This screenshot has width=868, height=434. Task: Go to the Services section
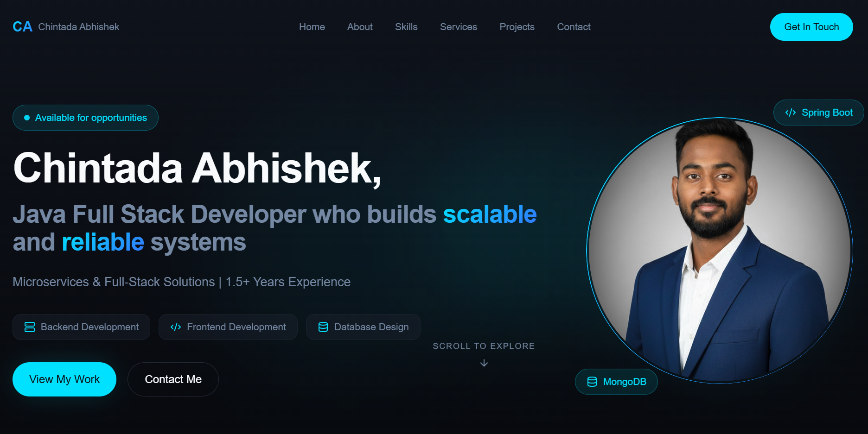tap(459, 27)
